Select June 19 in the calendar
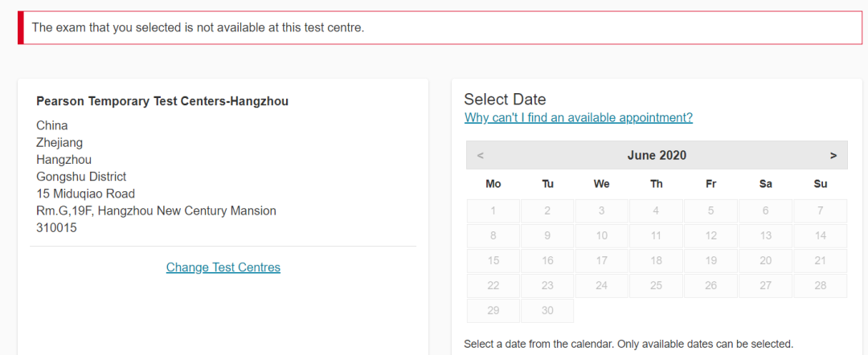868x355 pixels. point(710,261)
